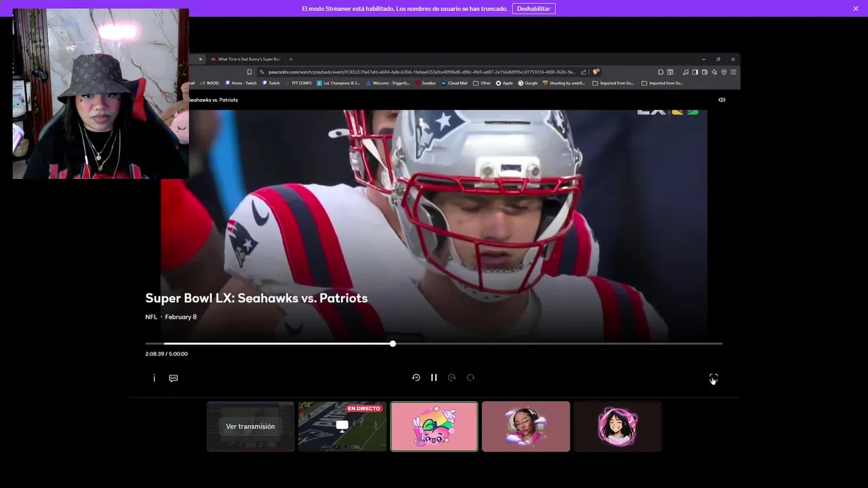Expand the stream with the fullscreen icon
868x488 pixels.
(x=713, y=378)
